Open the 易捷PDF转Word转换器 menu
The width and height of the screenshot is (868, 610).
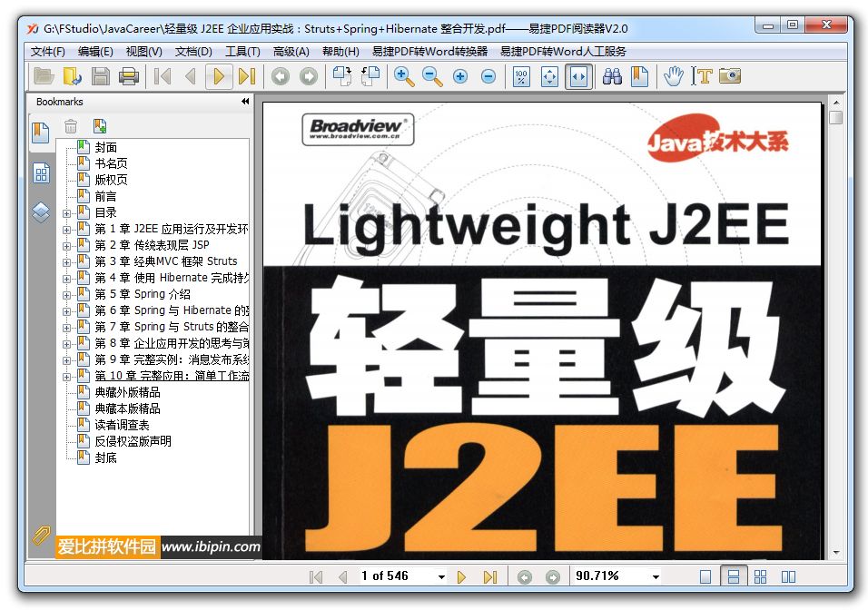pyautogui.click(x=429, y=52)
